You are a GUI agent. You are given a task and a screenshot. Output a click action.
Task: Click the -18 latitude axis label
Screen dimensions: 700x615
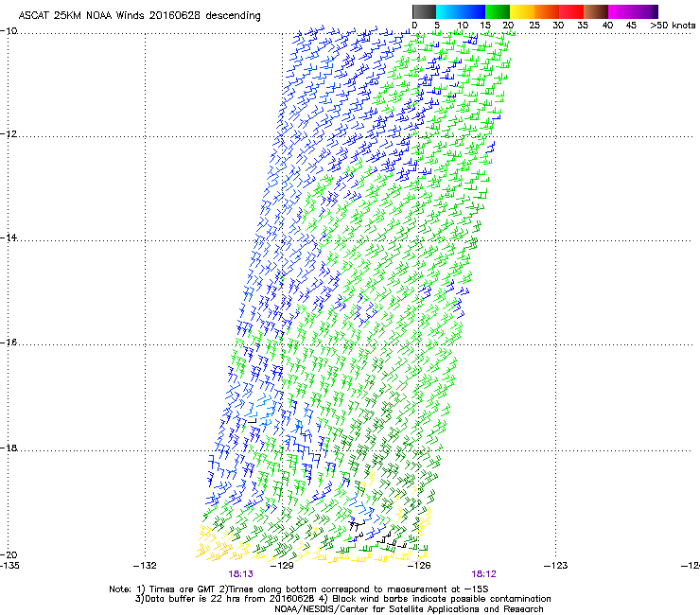pos(9,448)
